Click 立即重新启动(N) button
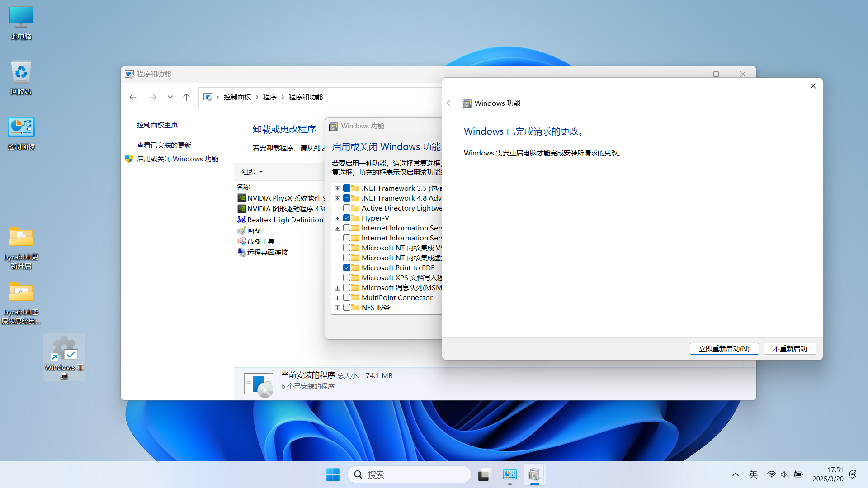Image resolution: width=868 pixels, height=488 pixels. [x=724, y=348]
